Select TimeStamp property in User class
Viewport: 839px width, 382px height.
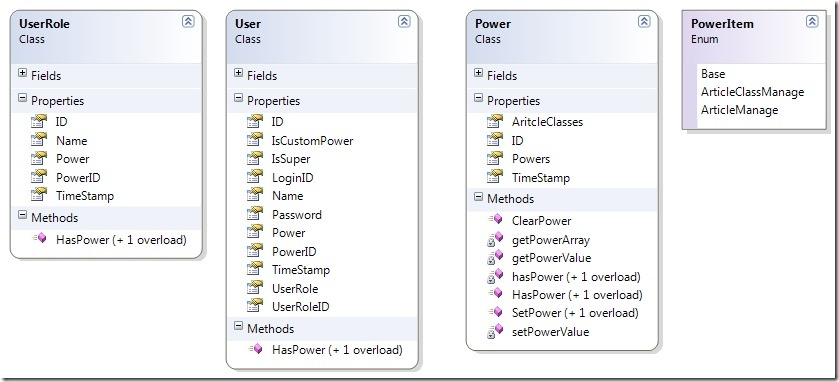click(301, 270)
